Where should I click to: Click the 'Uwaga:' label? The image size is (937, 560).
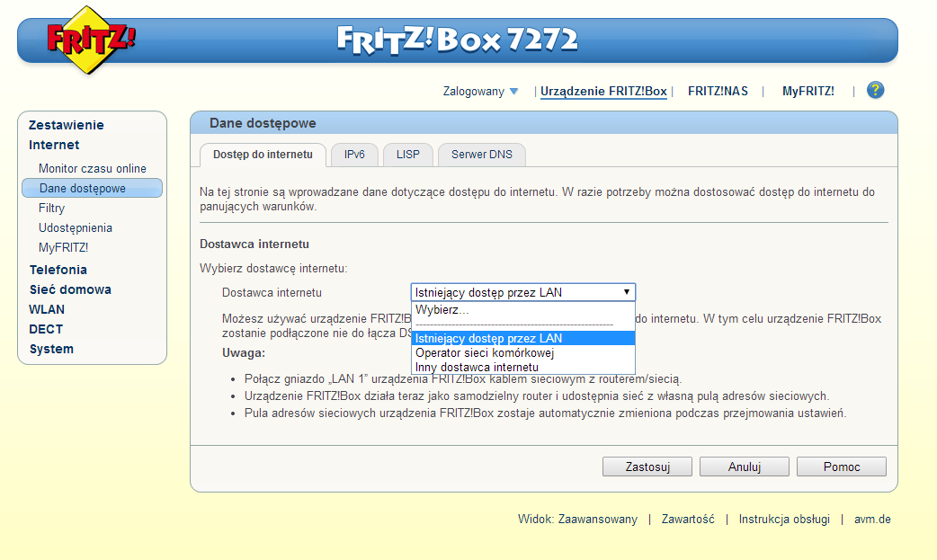pos(244,352)
